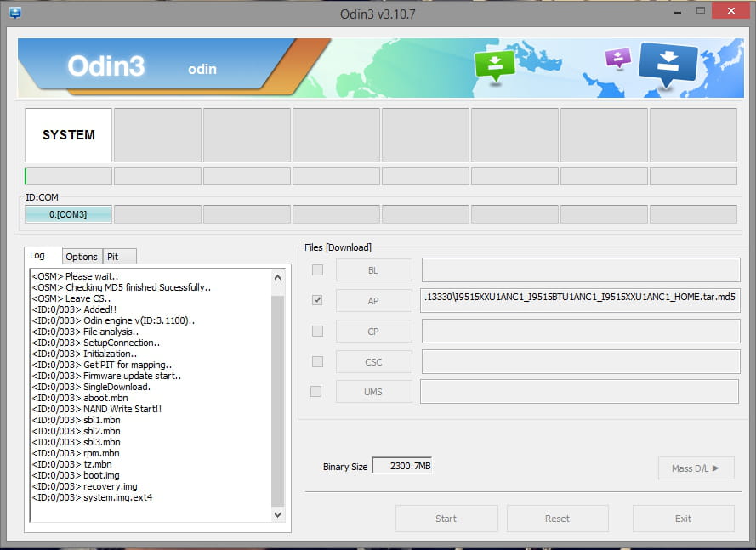Toggle the UMS file checkbox
Viewport: 756px width, 550px height.
pos(315,391)
